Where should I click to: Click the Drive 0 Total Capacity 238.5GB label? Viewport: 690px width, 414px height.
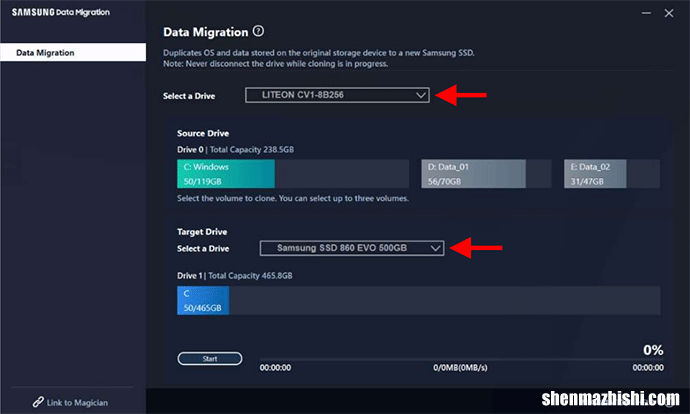pos(235,150)
